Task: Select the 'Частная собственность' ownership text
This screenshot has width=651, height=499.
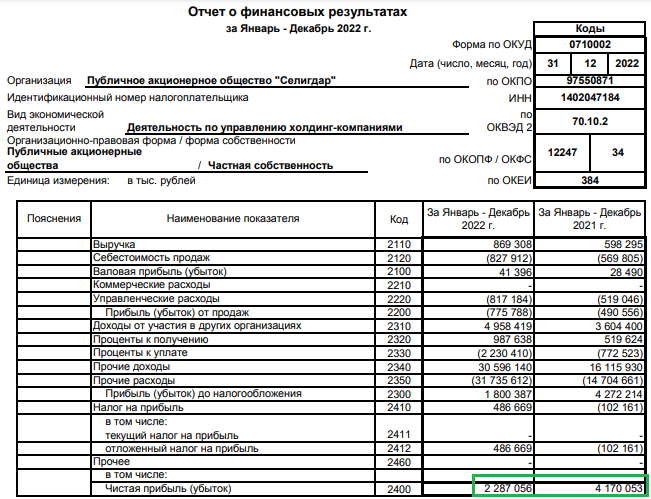Action: 270,166
